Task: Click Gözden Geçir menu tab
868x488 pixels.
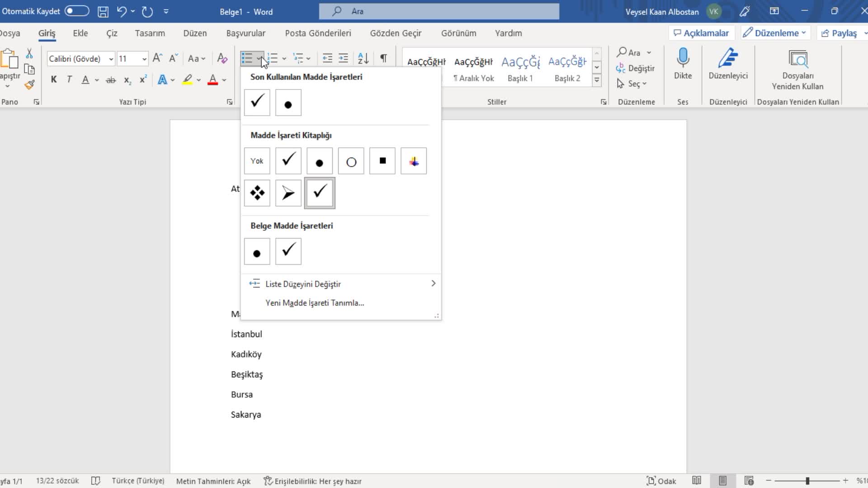Action: click(x=395, y=33)
